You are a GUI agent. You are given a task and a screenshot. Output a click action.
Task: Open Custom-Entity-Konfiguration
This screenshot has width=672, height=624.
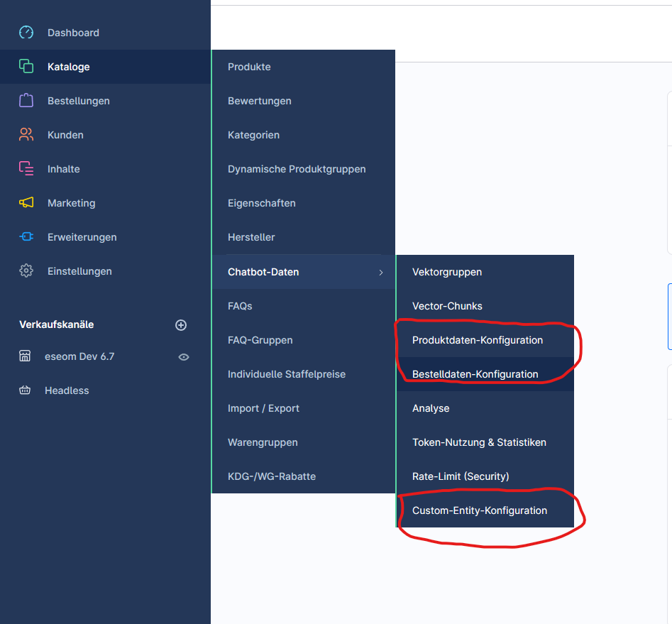[479, 510]
